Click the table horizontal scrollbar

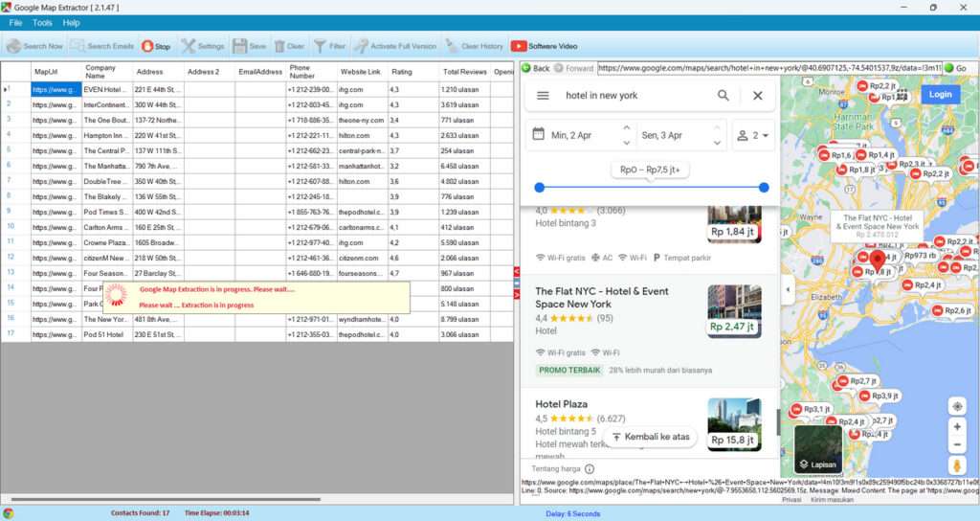166,500
